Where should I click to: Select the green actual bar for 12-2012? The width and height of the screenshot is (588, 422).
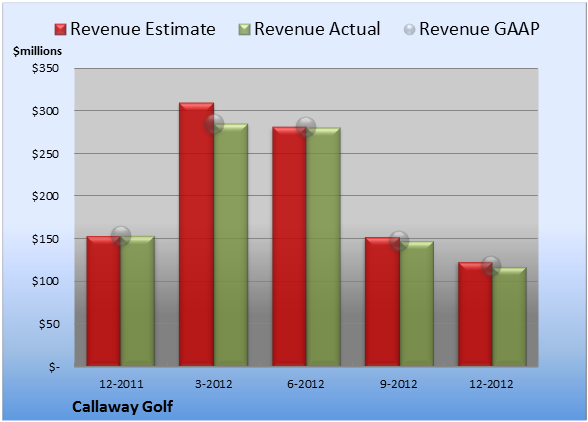click(x=509, y=317)
